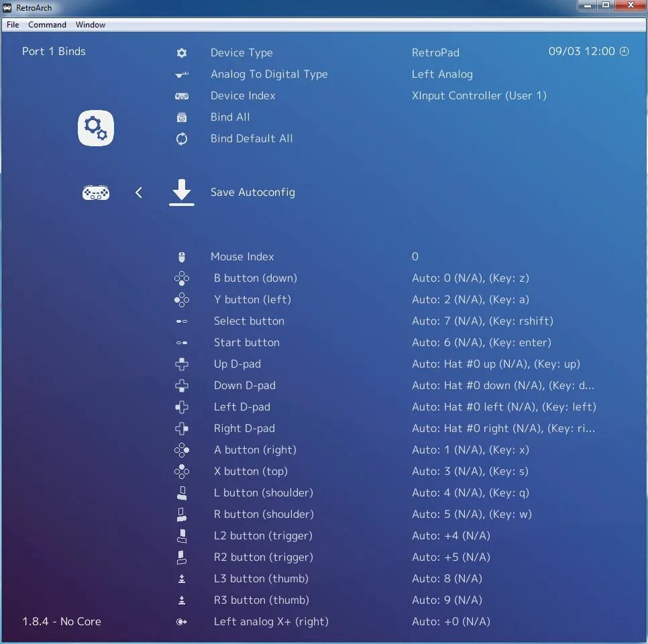Select the L button shoulder icon
Screen dimensions: 648x644
point(182,492)
